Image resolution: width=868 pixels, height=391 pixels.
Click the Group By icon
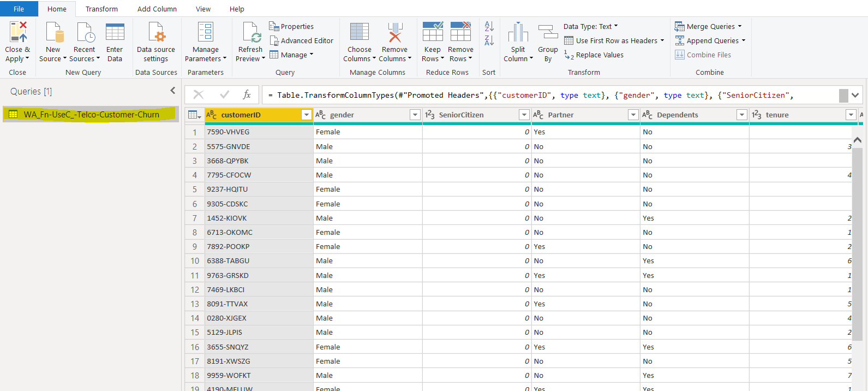[x=548, y=33]
